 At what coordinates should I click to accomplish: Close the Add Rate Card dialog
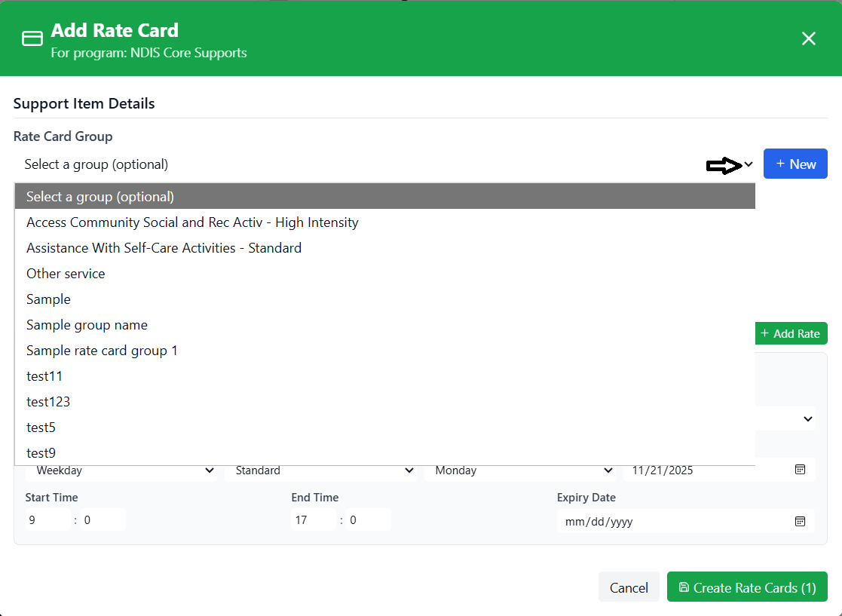[808, 38]
